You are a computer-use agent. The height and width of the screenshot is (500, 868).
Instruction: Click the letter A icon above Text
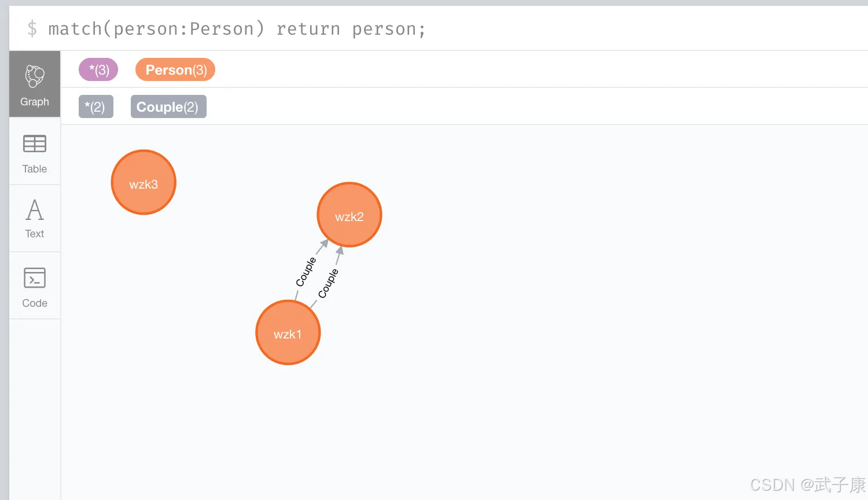pos(34,210)
